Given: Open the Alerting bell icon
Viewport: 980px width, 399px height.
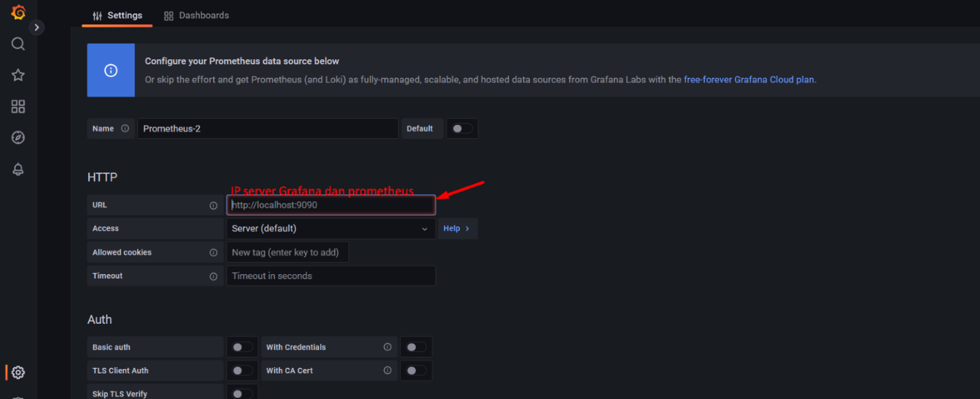Looking at the screenshot, I should click(18, 170).
